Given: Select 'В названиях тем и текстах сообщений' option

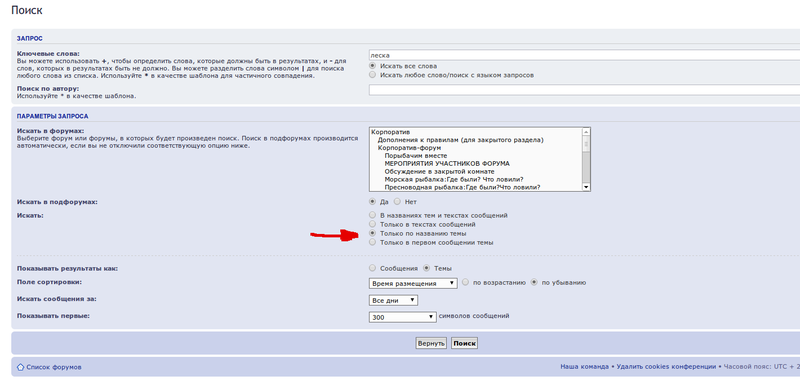Looking at the screenshot, I should point(372,215).
